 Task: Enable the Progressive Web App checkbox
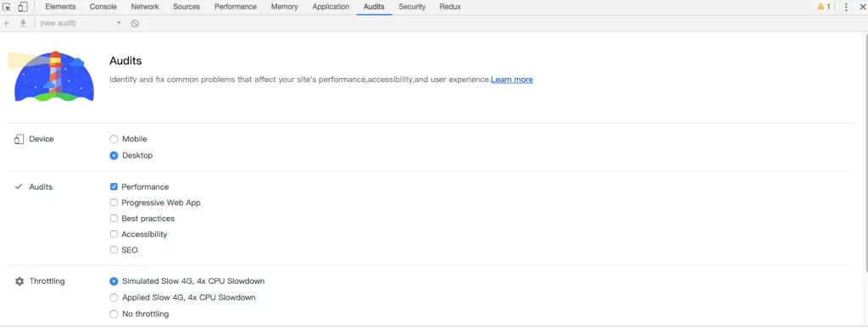(114, 202)
